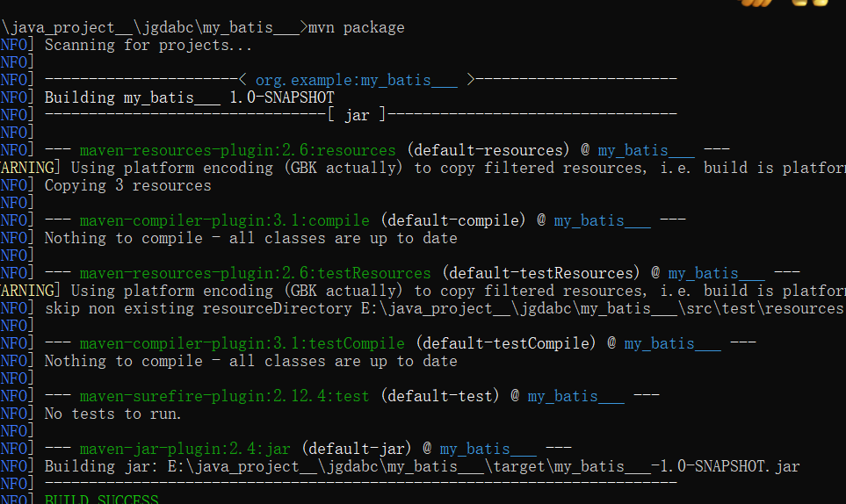Screen dimensions: 846x504
Task: Click 'maven-compiler-plugin:3.1:testCompile' green text
Action: [x=242, y=343]
